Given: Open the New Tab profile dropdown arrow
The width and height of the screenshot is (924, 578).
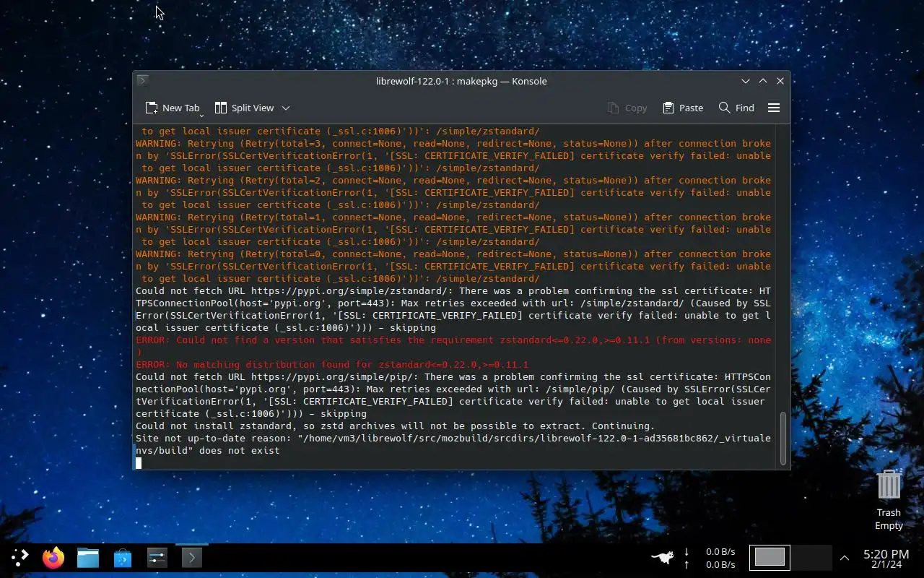Looking at the screenshot, I should point(201,116).
